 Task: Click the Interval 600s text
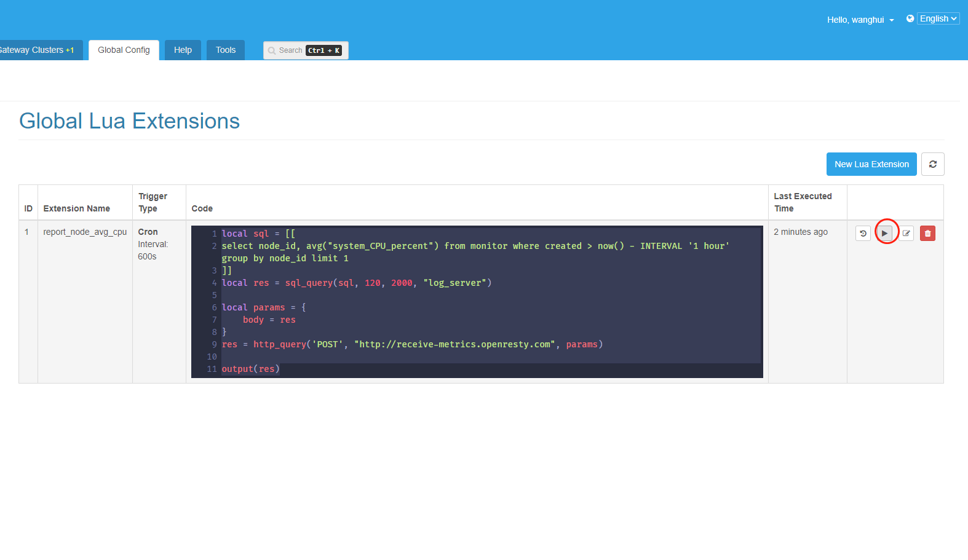click(153, 250)
